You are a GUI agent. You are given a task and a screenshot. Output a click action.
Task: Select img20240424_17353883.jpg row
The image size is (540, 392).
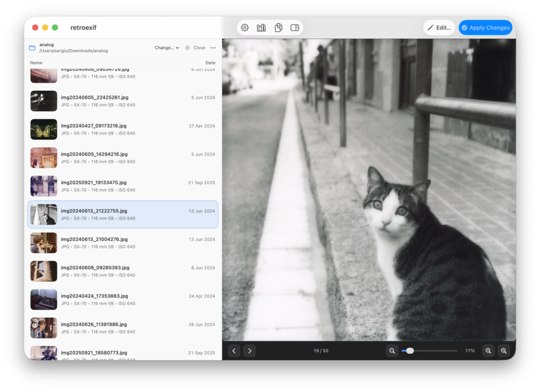pyautogui.click(x=122, y=299)
